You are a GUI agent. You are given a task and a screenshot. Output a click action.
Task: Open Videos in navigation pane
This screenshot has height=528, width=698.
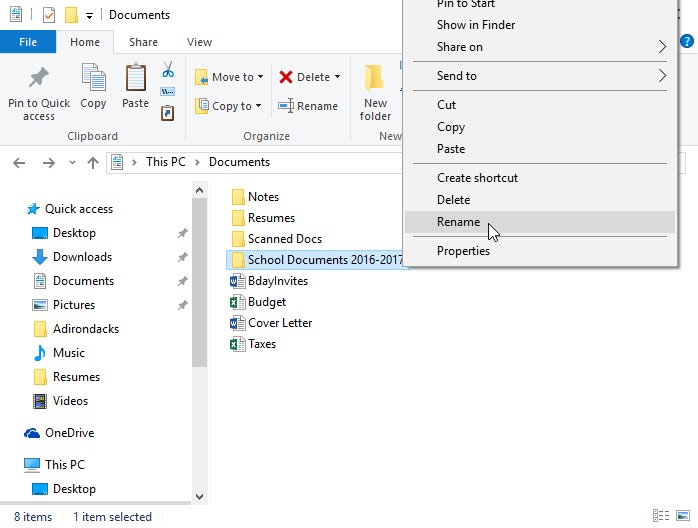(61, 401)
